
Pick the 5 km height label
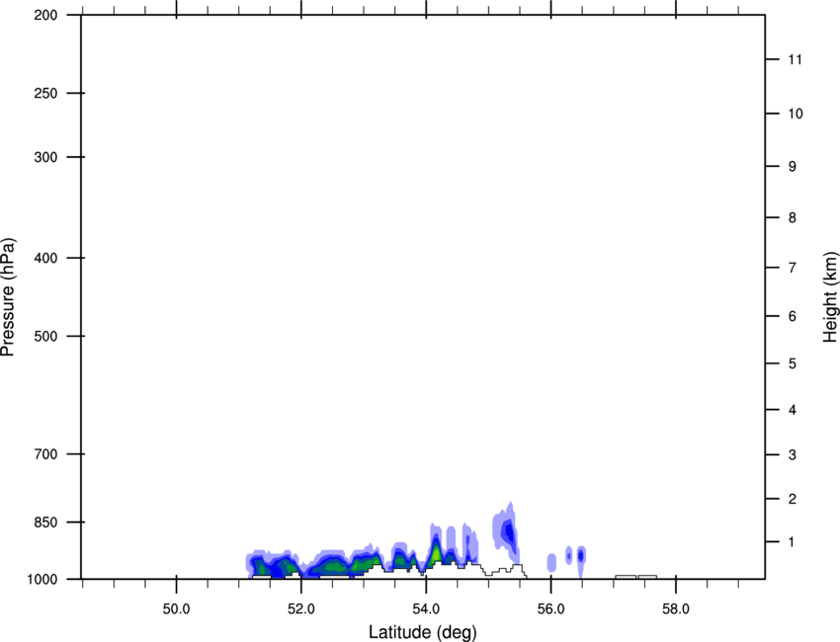[793, 364]
